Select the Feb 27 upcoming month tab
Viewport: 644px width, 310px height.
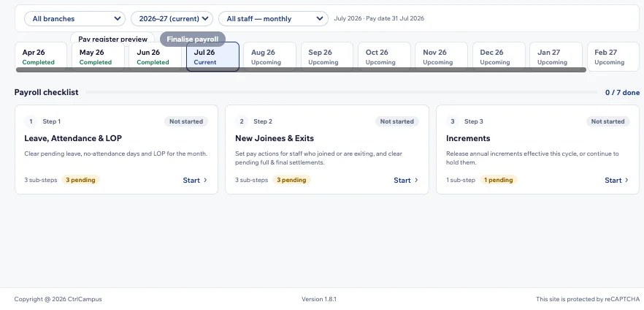[x=613, y=57]
